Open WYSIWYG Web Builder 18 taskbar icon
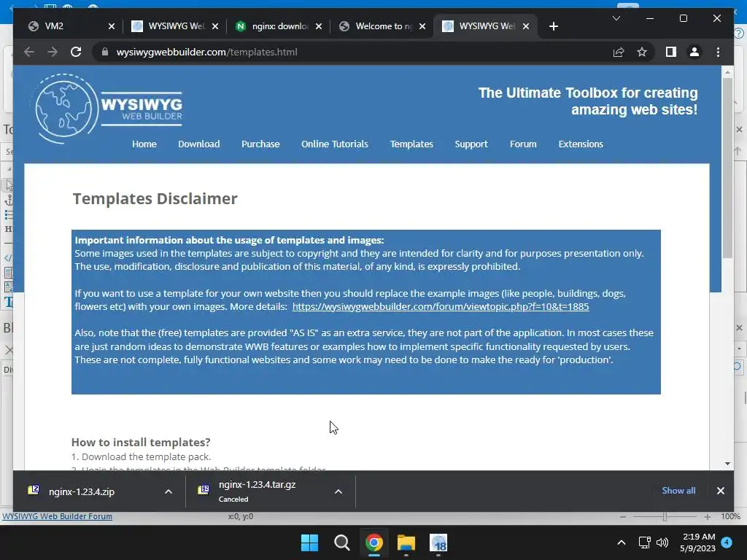The height and width of the screenshot is (560, 747). [x=438, y=542]
